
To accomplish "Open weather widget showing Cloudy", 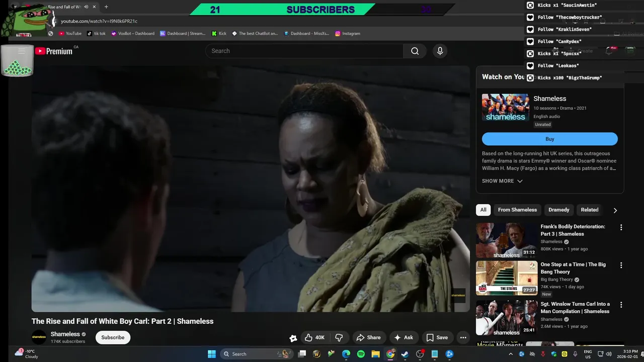I will tap(26, 354).
